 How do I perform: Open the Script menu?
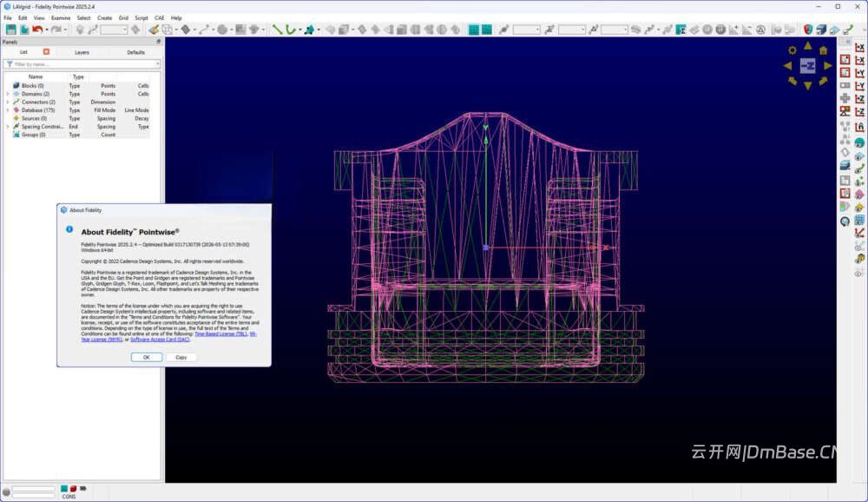(x=141, y=17)
